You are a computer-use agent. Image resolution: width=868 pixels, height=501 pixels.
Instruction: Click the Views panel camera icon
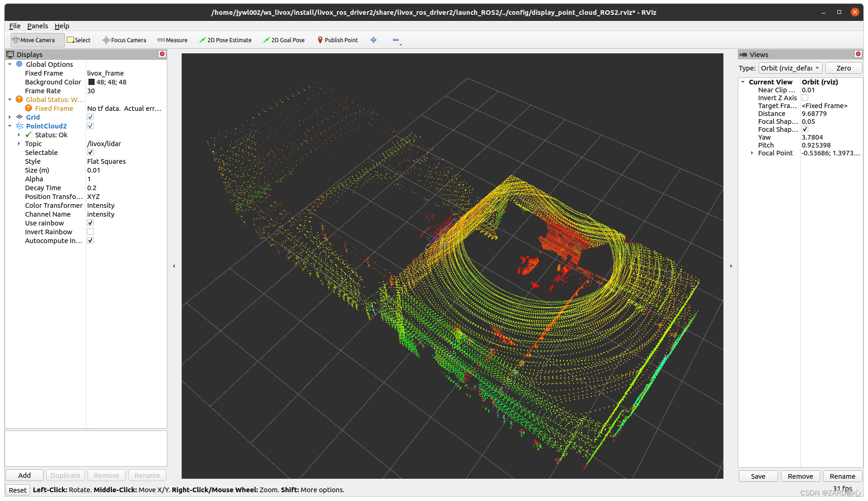tap(743, 54)
